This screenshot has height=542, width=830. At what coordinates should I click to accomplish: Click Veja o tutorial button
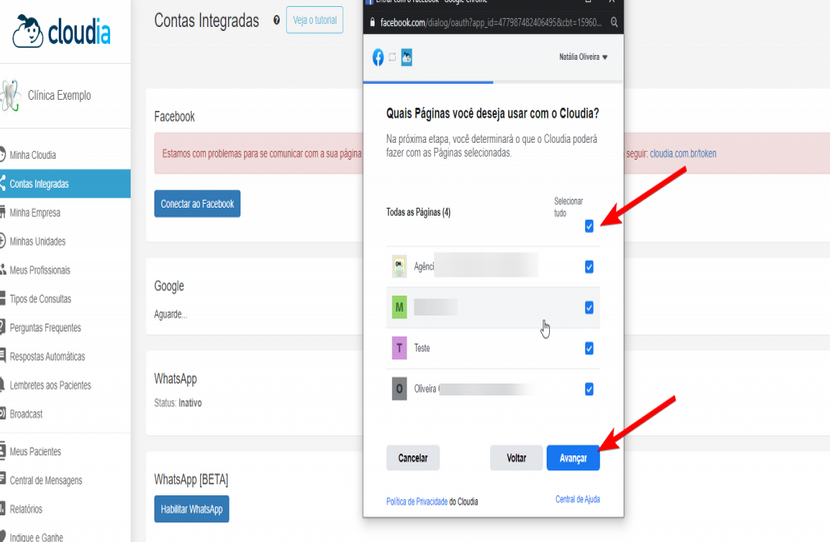(315, 20)
